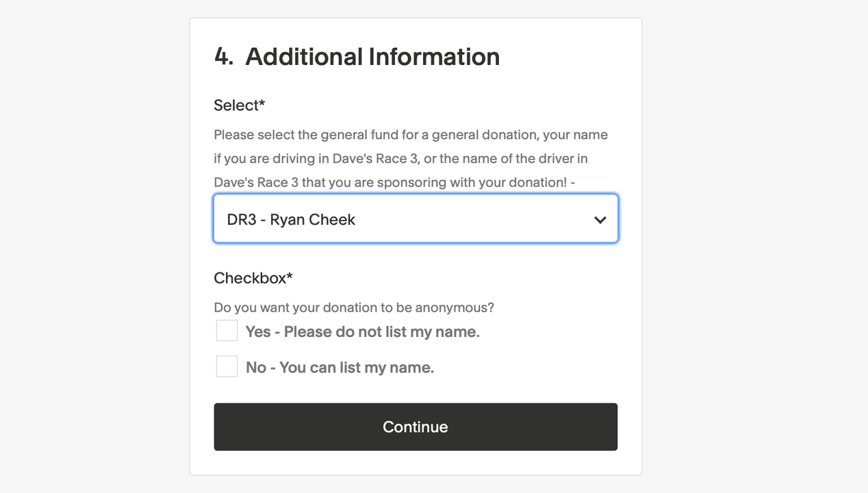Open the DR3 - Ryan Cheek dropdown
Viewport: 868px width, 493px height.
(416, 218)
